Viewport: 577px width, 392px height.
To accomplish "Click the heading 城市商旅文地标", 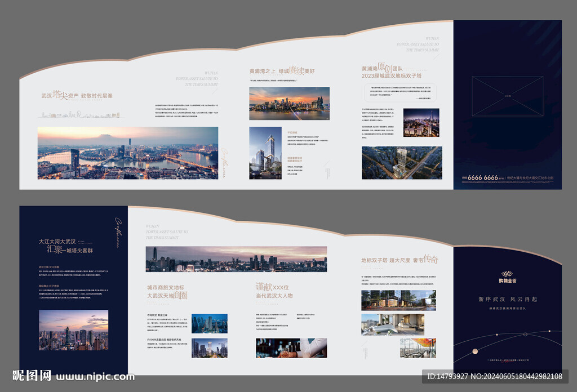I will pyautogui.click(x=166, y=287).
